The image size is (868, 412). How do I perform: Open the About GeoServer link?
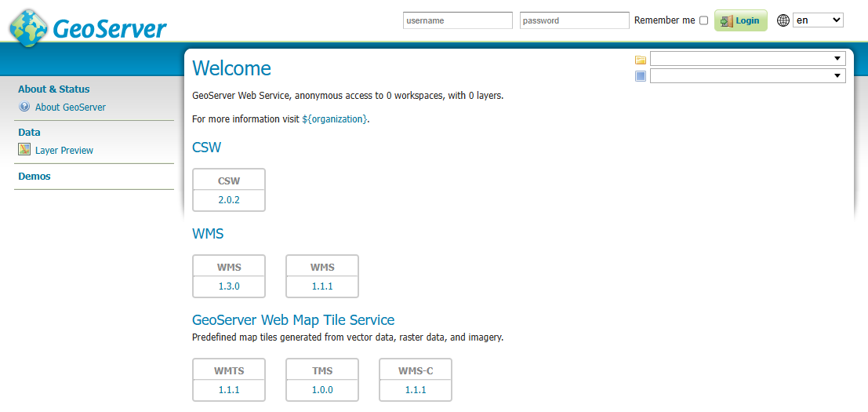[x=71, y=107]
